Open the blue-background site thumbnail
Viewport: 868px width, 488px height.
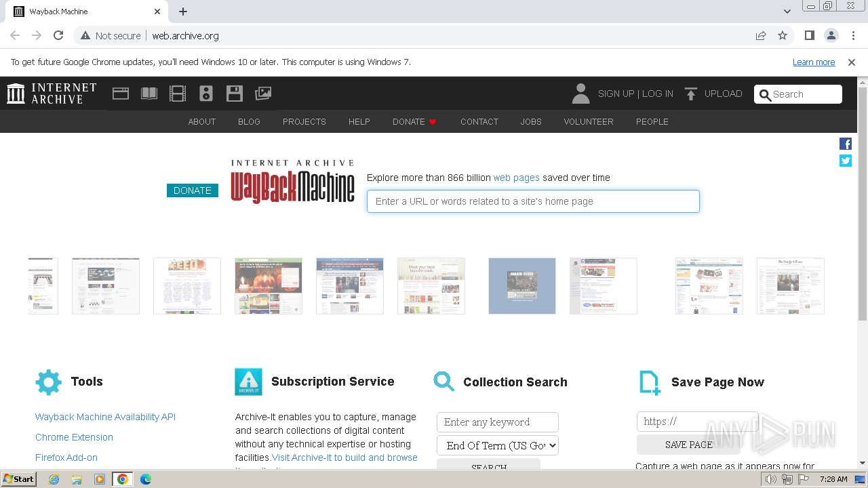point(522,286)
